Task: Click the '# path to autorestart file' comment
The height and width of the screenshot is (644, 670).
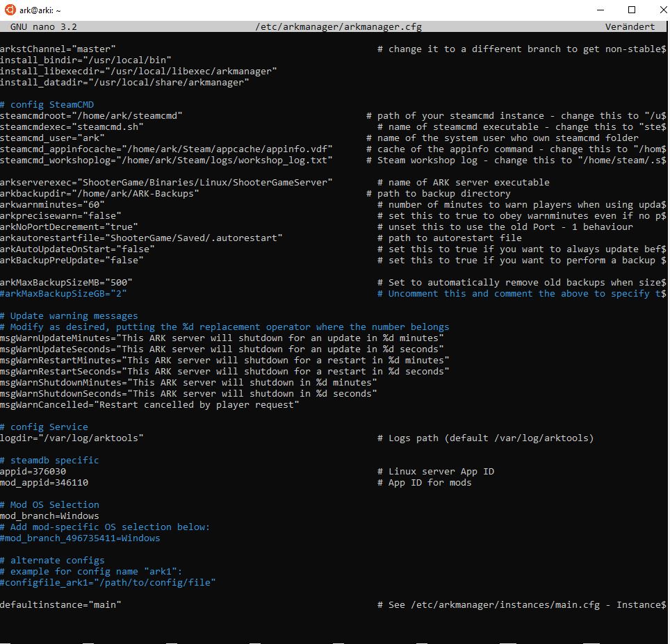Action: pos(450,238)
